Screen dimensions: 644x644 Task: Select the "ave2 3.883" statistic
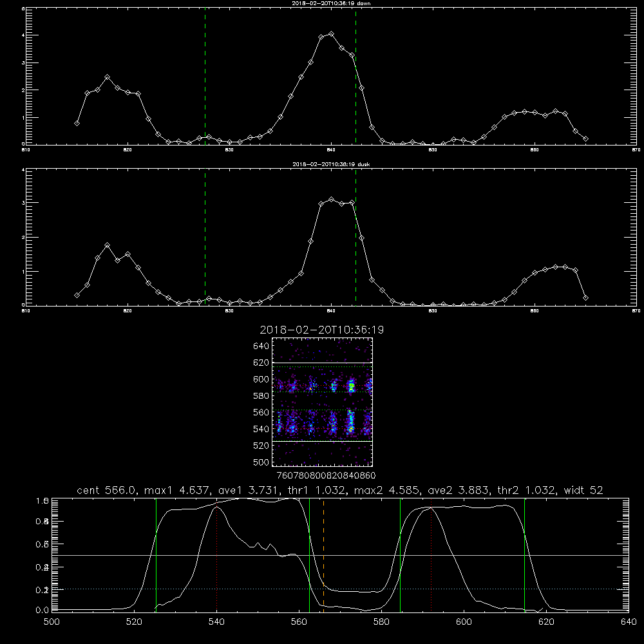(x=458, y=490)
